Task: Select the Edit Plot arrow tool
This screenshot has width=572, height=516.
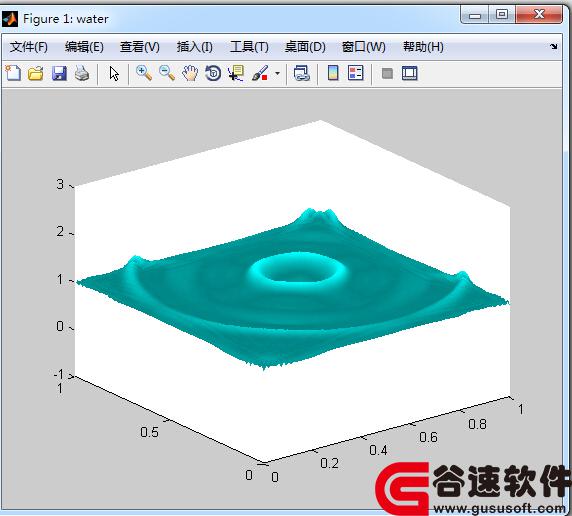Action: coord(114,73)
